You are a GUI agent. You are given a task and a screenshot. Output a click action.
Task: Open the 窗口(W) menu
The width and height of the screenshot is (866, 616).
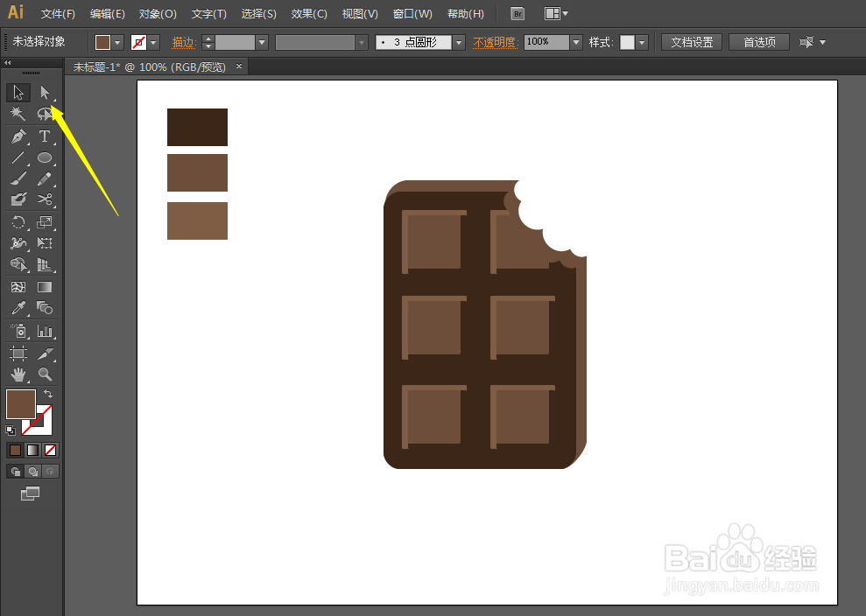[x=412, y=14]
